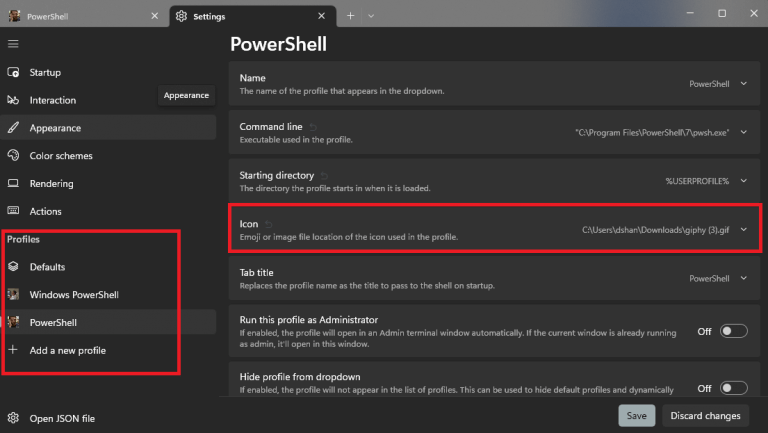Close the Settings tab
768x433 pixels.
tap(321, 16)
